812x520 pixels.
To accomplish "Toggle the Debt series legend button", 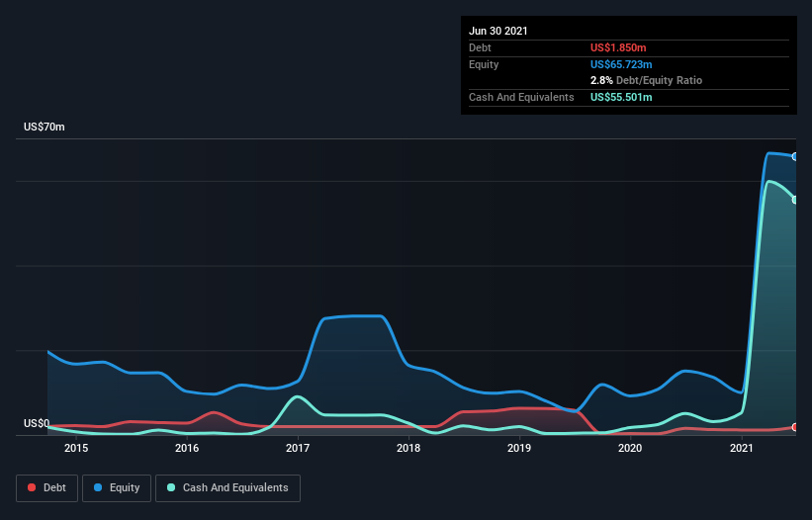I will click(x=46, y=488).
